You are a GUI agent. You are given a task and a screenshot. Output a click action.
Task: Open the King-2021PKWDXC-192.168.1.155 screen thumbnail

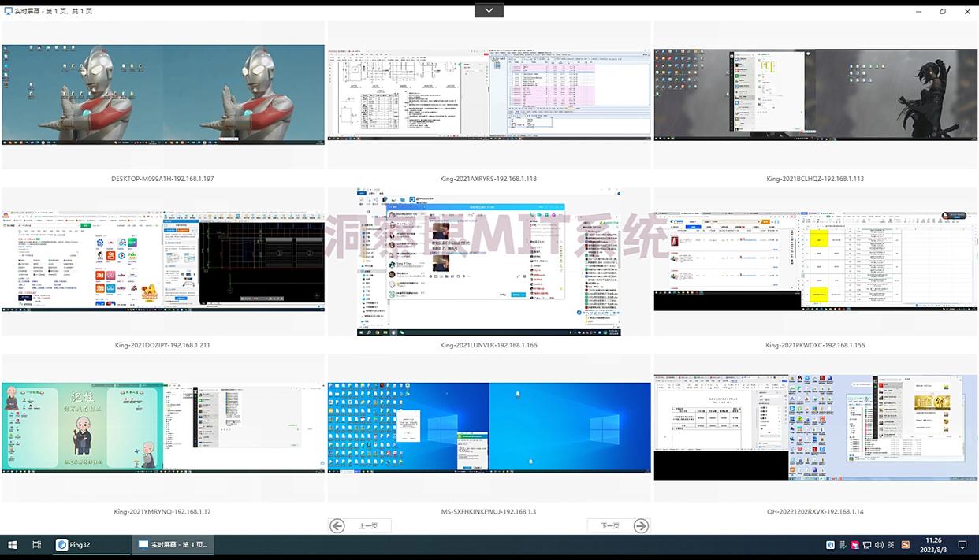click(816, 261)
